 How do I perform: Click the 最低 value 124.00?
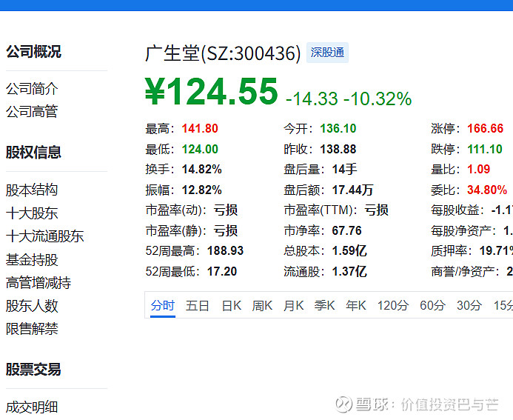tap(200, 150)
